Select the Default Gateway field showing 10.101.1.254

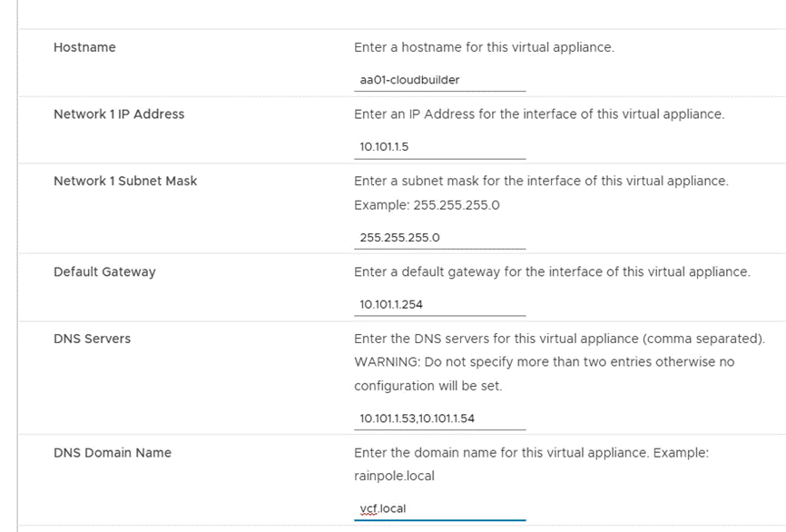click(x=439, y=304)
